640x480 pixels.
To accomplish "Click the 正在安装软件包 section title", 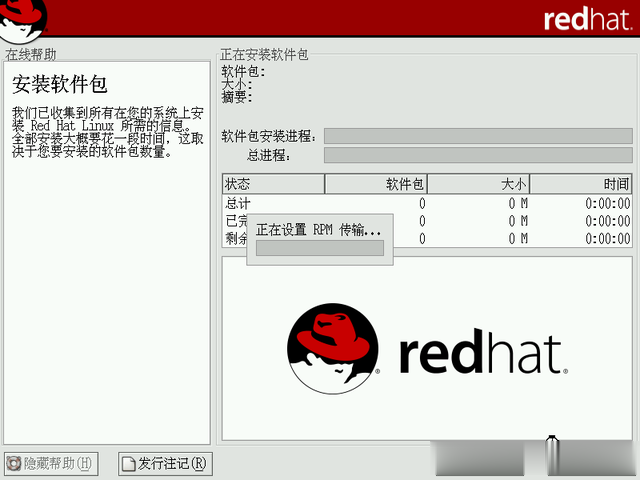I will 264,54.
